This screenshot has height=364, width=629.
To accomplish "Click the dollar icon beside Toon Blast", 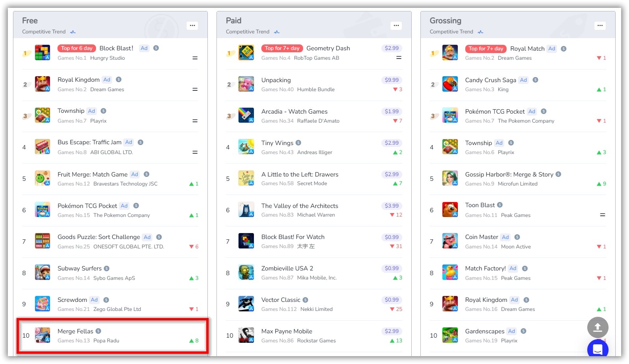I will pos(500,205).
